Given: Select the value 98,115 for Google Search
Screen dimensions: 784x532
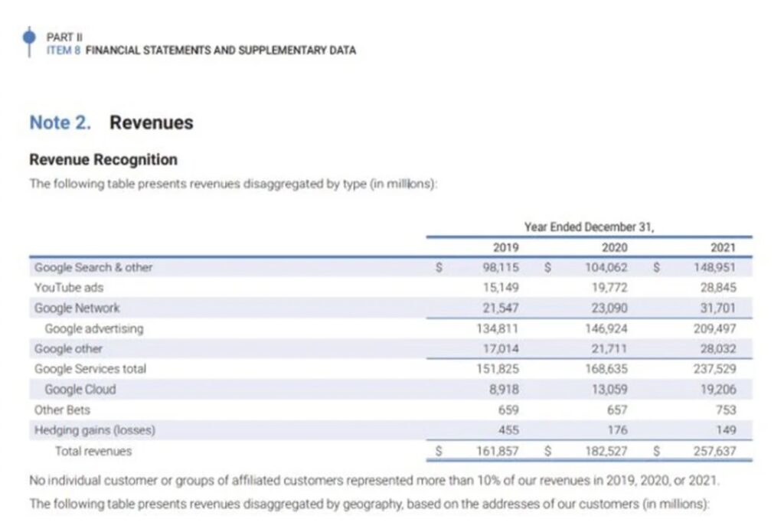Looking at the screenshot, I should coord(501,267).
